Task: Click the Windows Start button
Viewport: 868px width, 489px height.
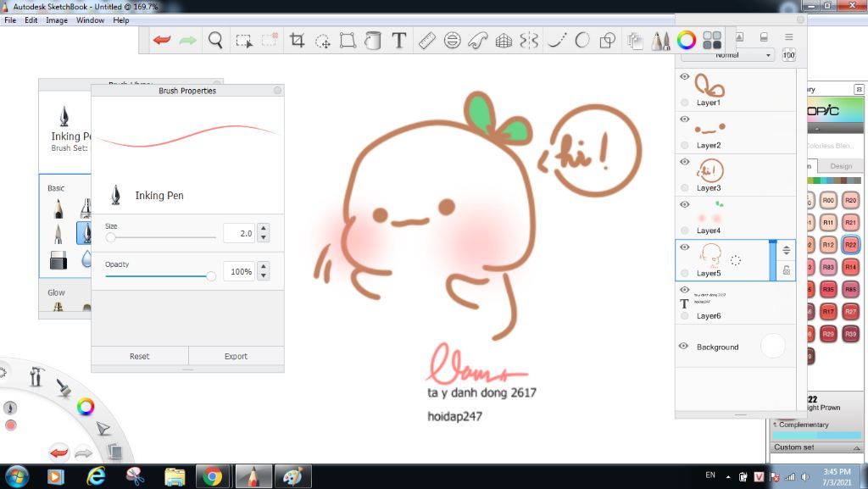Action: [x=16, y=476]
